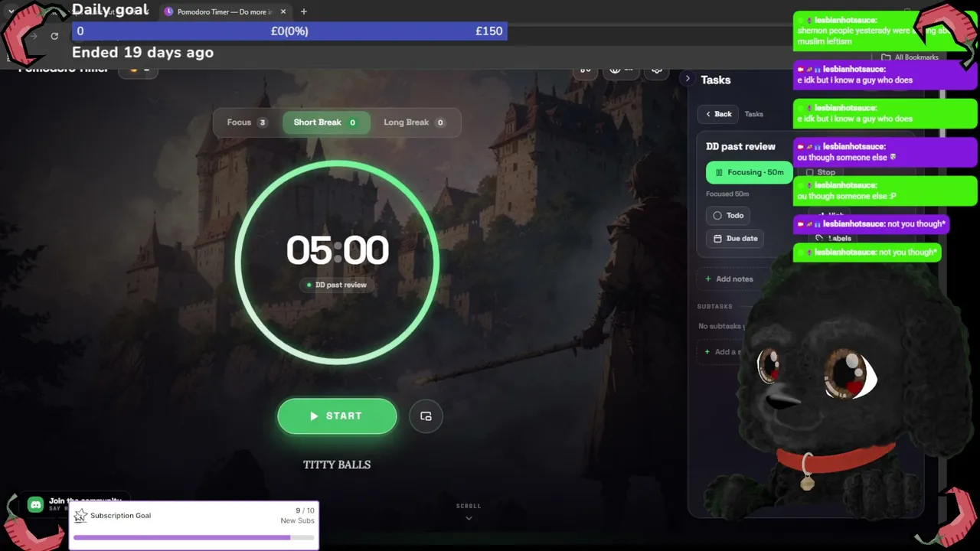Click the DD past review label under timer
The image size is (980, 551).
click(337, 285)
